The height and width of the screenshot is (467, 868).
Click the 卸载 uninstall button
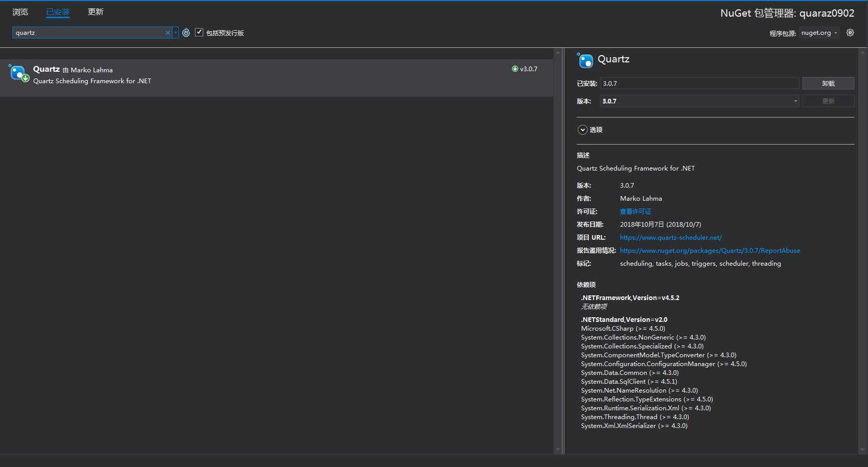(828, 83)
